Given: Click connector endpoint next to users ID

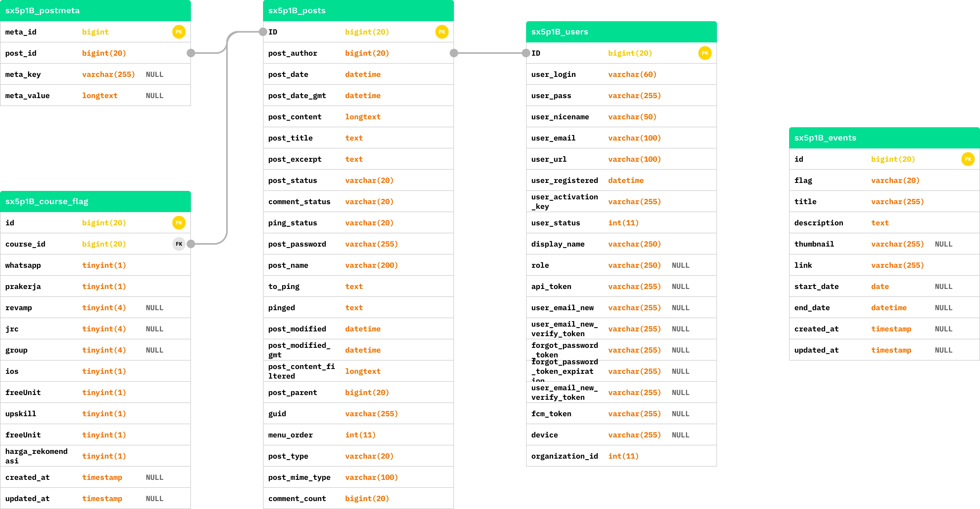Looking at the screenshot, I should coord(526,53).
